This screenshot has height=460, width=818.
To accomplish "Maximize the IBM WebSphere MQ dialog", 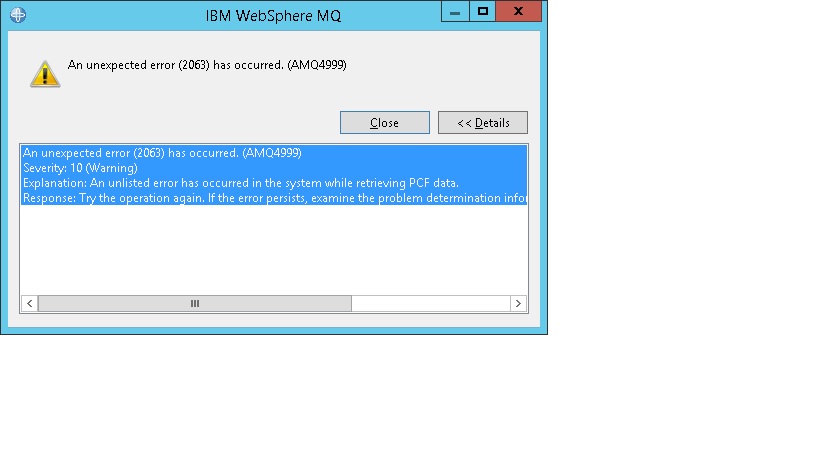I will (x=482, y=12).
